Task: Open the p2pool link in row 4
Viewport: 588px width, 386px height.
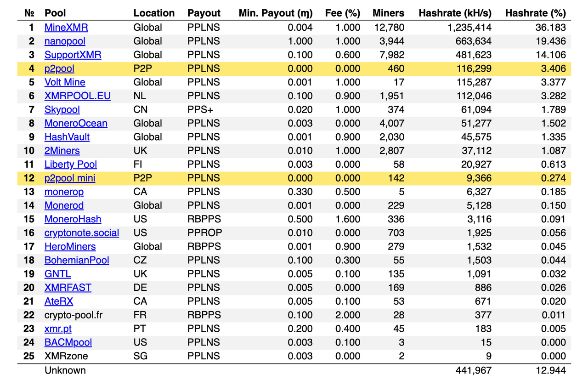Action: tap(59, 69)
